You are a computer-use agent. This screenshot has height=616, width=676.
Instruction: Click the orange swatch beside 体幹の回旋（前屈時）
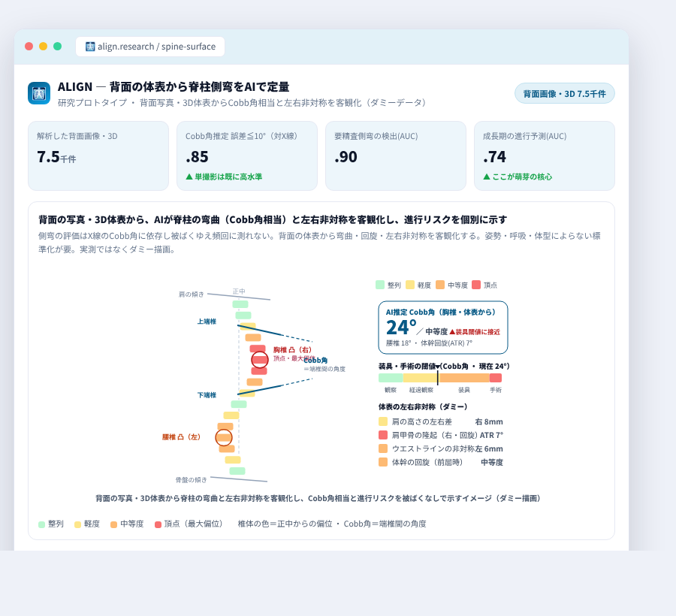pyautogui.click(x=383, y=462)
